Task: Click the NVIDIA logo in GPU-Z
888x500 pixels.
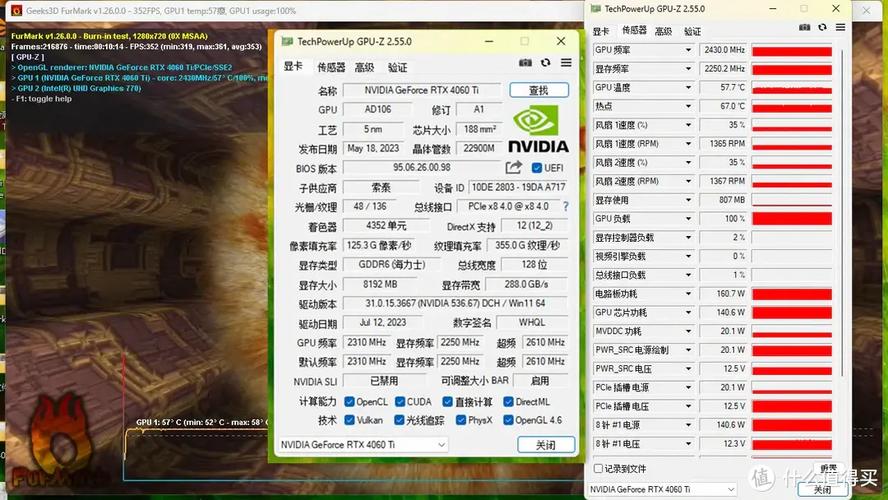Action: [x=538, y=130]
